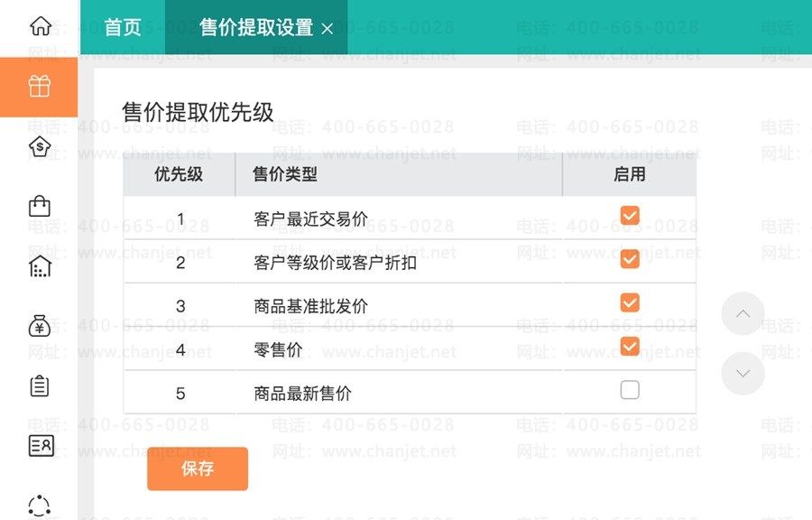The width and height of the screenshot is (812, 520).
Task: Uncheck the 零售价 enable checkbox
Action: coord(630,346)
